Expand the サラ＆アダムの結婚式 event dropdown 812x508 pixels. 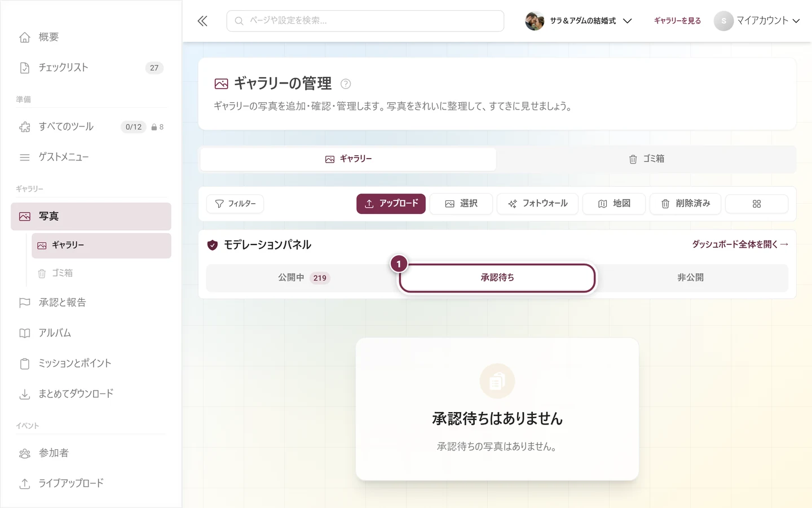[x=579, y=21]
